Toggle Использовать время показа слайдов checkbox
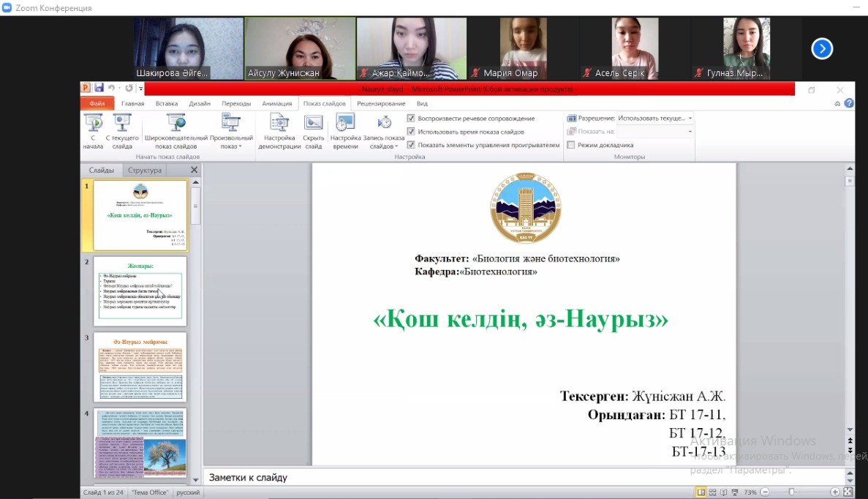 pos(411,132)
